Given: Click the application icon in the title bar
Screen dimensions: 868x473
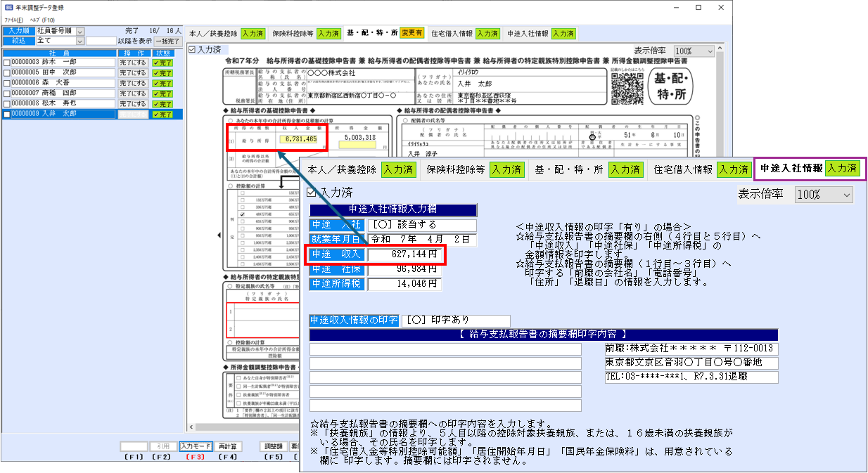Looking at the screenshot, I should [8, 8].
